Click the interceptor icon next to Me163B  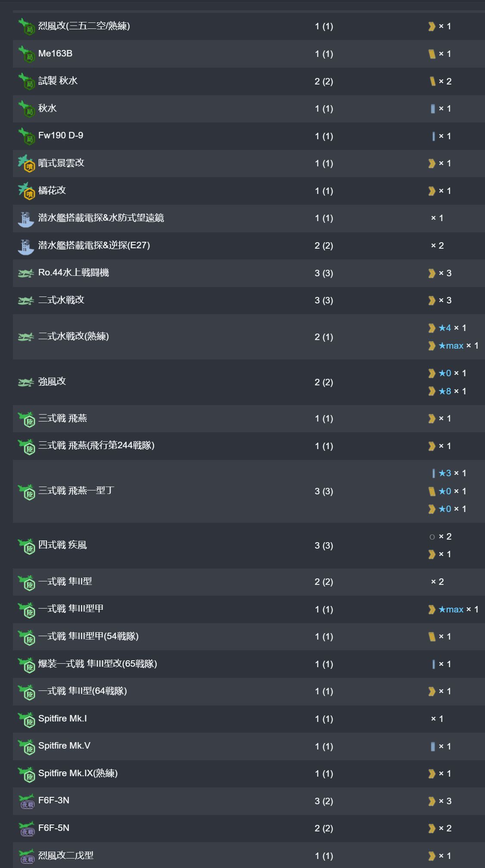click(26, 54)
